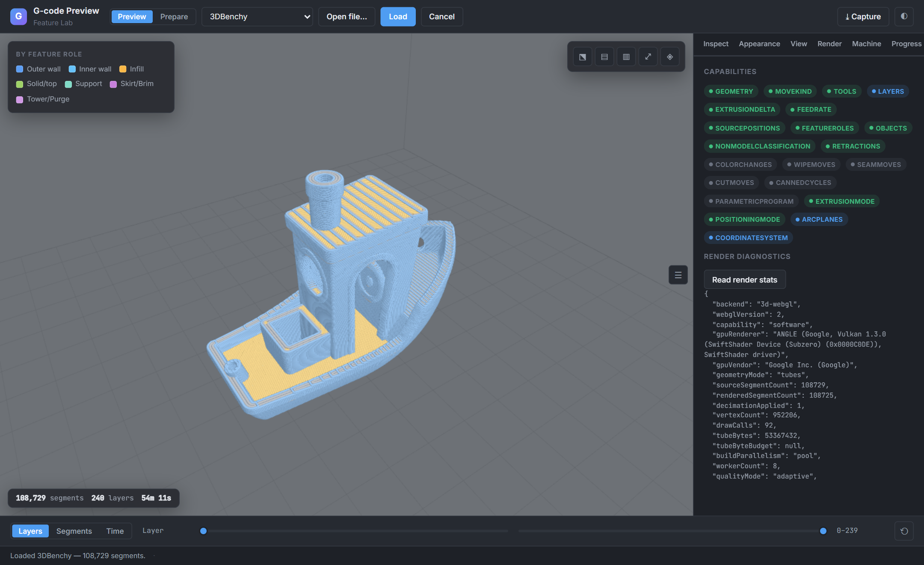Click the Infill orange color swatch
This screenshot has width=924, height=565.
click(123, 69)
